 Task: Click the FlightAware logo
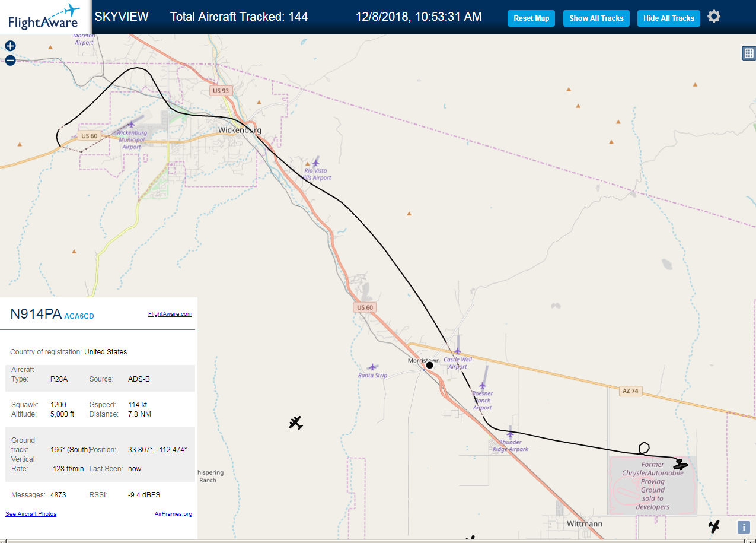[44, 17]
